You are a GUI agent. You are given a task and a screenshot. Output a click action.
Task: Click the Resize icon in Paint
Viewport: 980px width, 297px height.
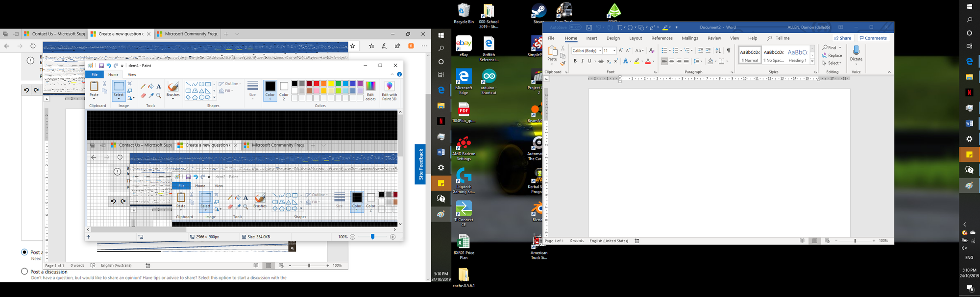point(130,91)
